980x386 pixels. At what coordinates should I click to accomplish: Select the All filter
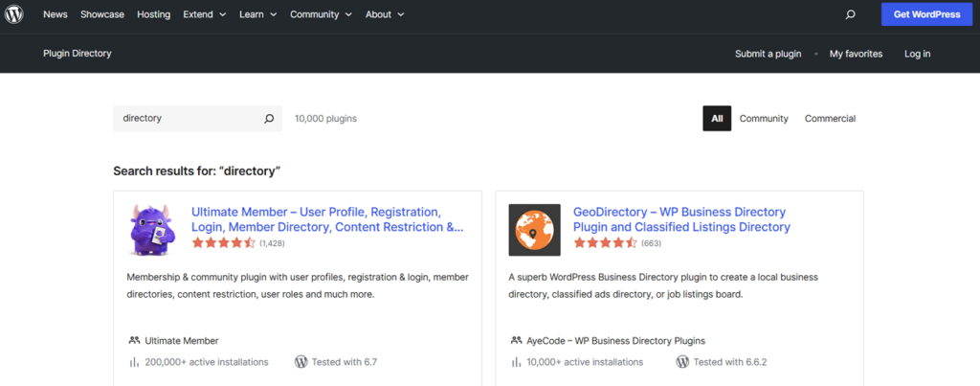717,119
